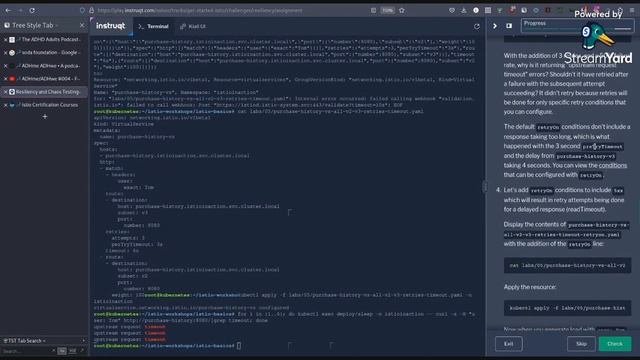The width and height of the screenshot is (640, 360).
Task: Refresh the terminal pane with the reload icon
Action: 476,26
